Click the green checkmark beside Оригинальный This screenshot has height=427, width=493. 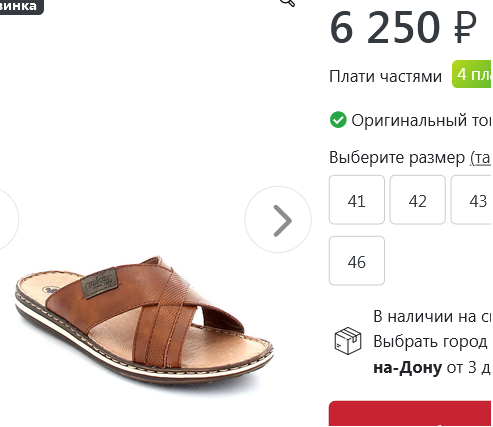click(x=338, y=120)
